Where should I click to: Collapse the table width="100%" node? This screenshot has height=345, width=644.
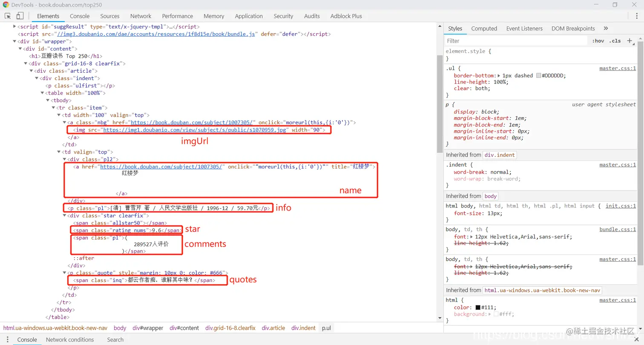point(42,93)
